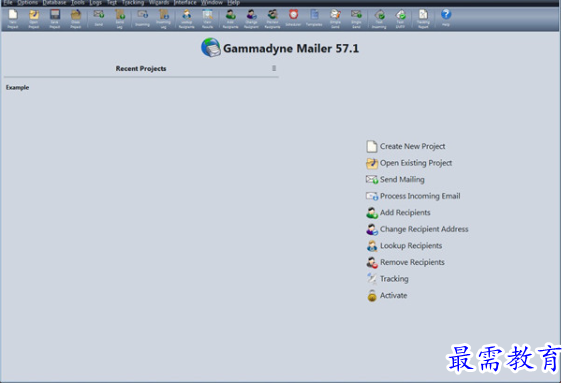Viewport: 570px width, 390px height.
Task: Click the Recent Projects header
Action: pos(141,68)
